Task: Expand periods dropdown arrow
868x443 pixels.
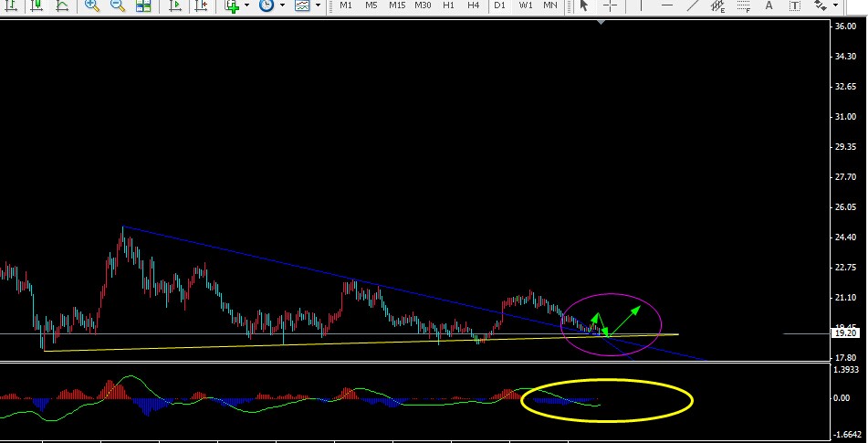Action: [282, 5]
